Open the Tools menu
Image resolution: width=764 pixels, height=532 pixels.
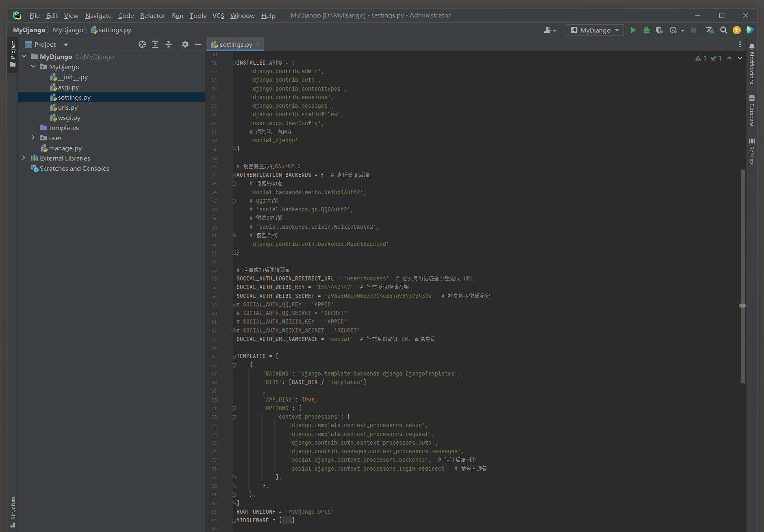(198, 15)
